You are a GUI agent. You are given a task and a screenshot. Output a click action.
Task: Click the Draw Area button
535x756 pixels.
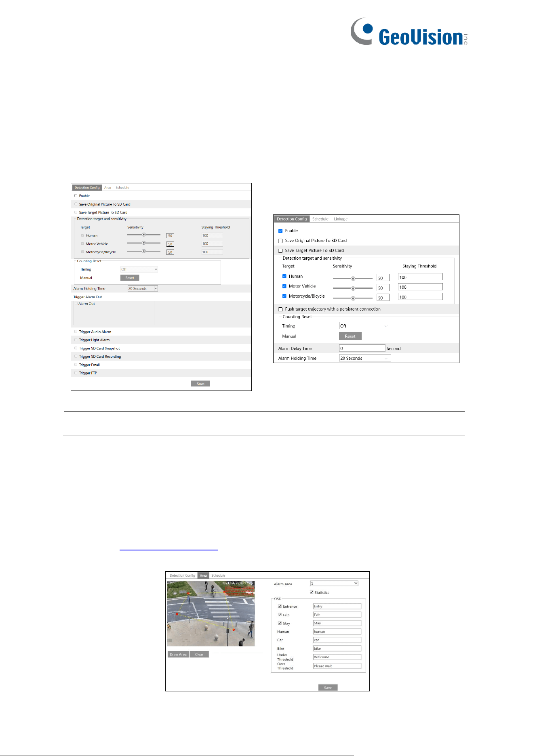tap(178, 654)
